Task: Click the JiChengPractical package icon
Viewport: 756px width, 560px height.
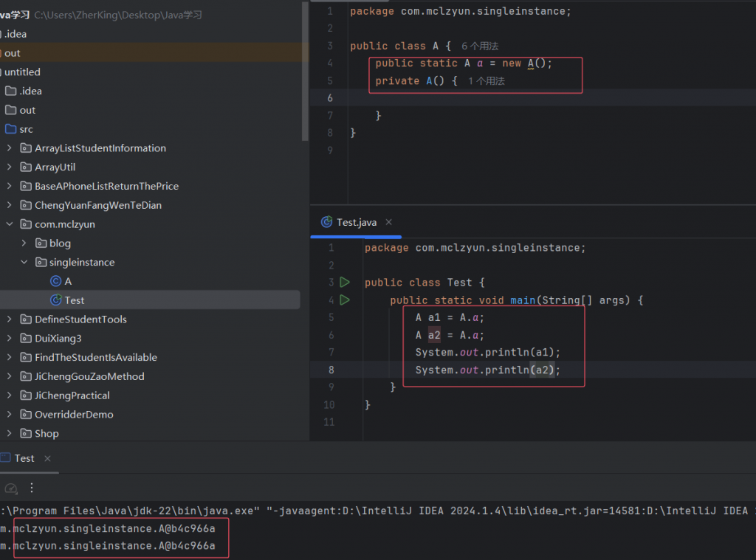Action: pyautogui.click(x=26, y=395)
